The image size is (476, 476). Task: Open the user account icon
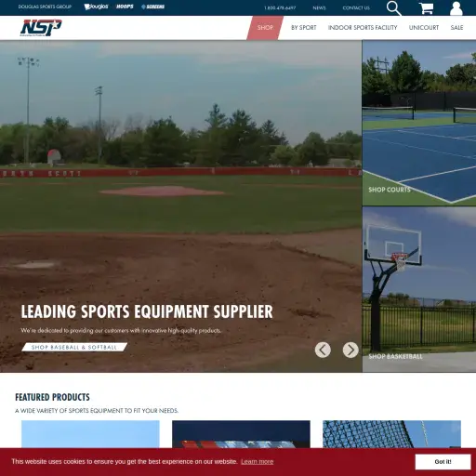tap(456, 8)
